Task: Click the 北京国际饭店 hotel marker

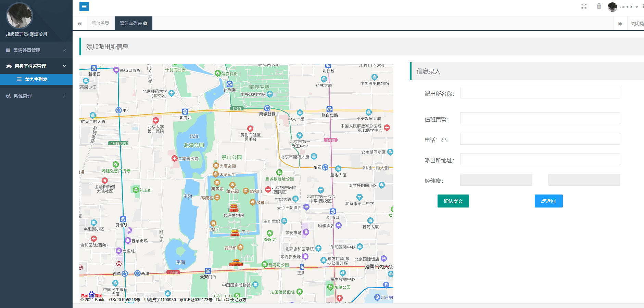Action: (384, 258)
